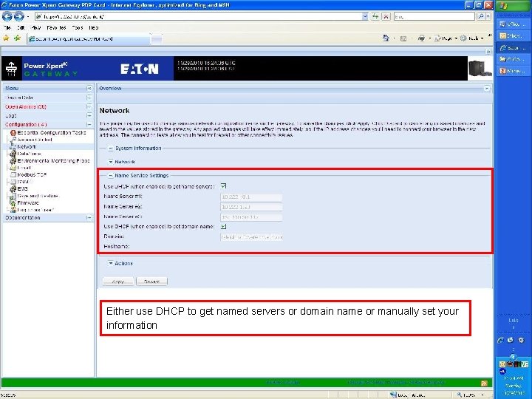
Task: Click the Power Xpert Gateway logo icon
Action: tap(12, 68)
